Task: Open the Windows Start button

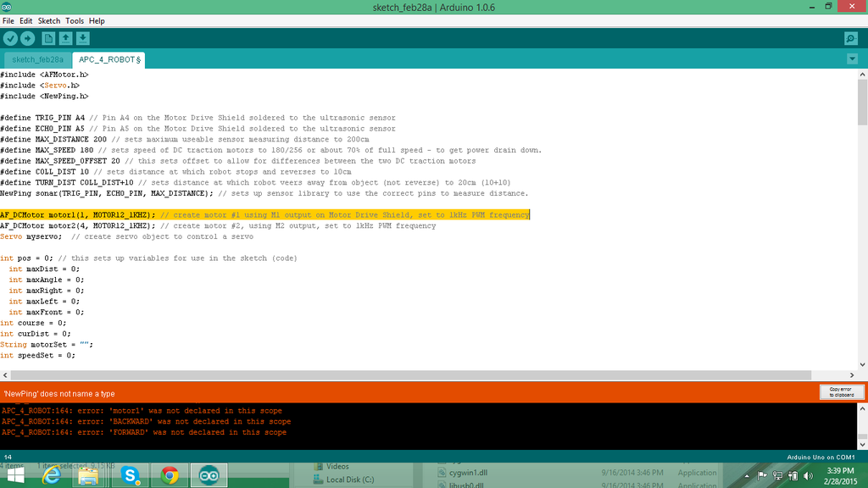Action: point(15,476)
